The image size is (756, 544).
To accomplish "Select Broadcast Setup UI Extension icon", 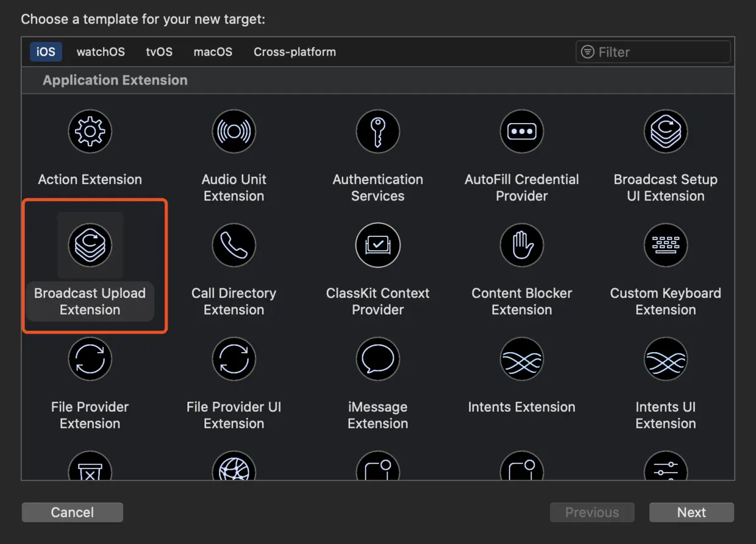I will pos(666,131).
